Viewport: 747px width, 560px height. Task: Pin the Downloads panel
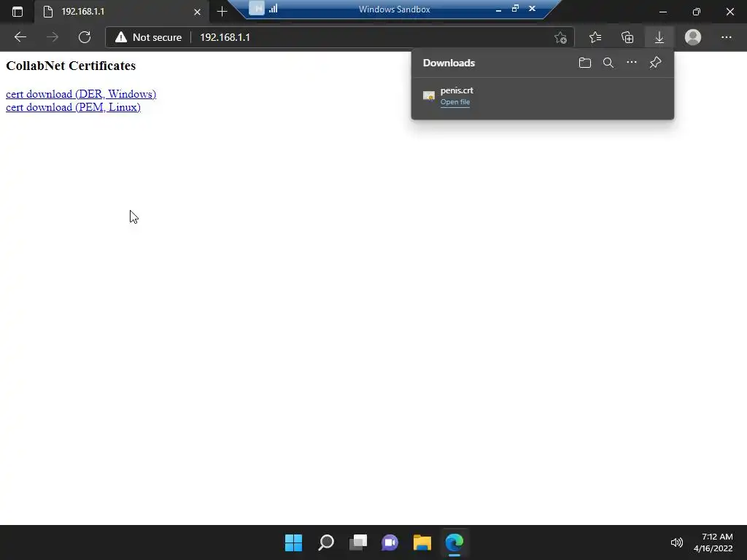655,63
